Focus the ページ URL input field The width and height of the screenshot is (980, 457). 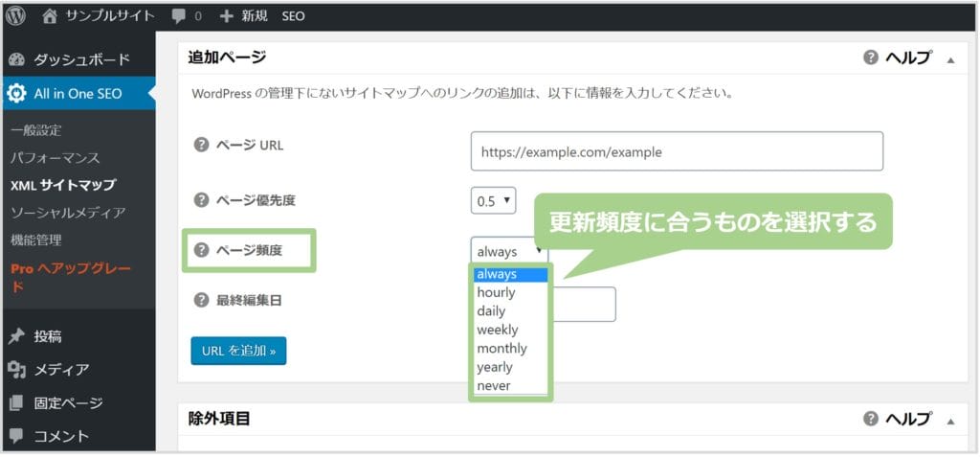click(x=677, y=150)
